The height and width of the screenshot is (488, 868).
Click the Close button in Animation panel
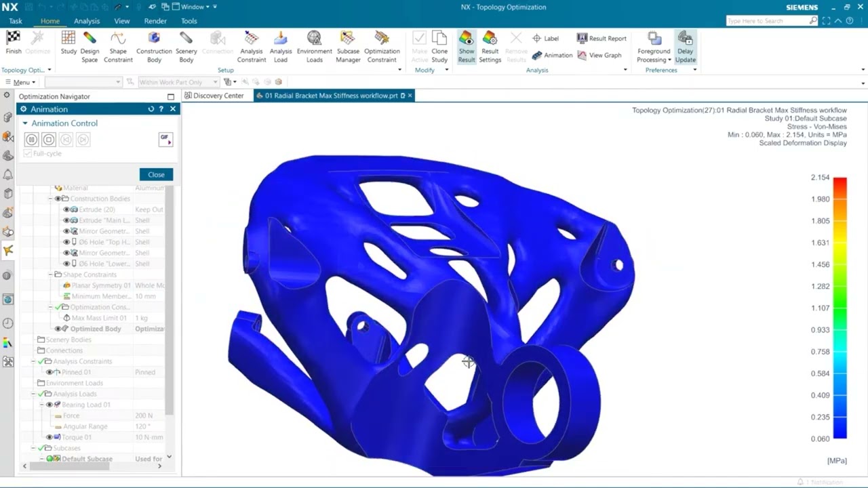(156, 174)
